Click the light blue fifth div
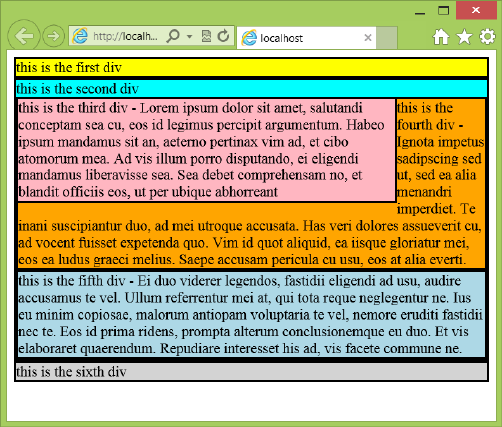The height and width of the screenshot is (427, 502). [x=252, y=315]
